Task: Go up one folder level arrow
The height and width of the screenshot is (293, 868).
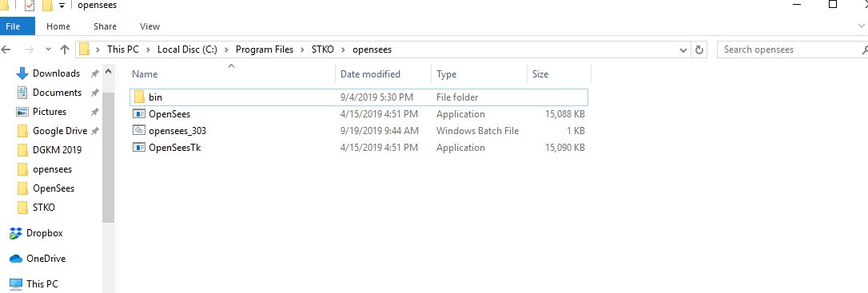Action: pos(65,49)
